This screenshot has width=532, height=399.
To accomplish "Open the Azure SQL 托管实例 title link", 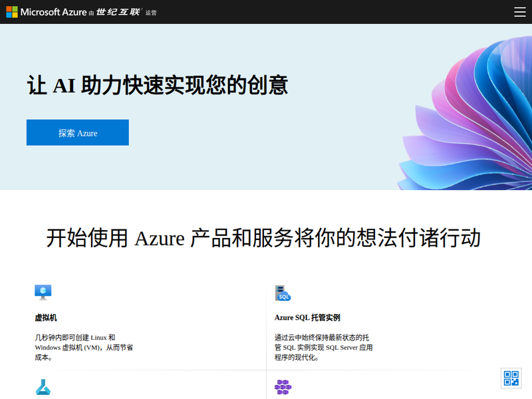I will 307,318.
